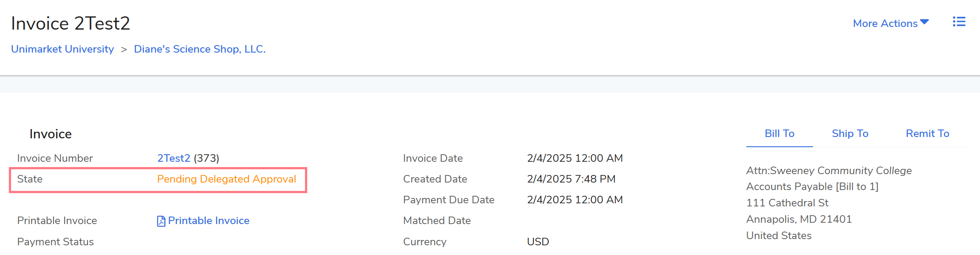Screen dimensions: 980x255
Task: Switch to the Ship To tab
Action: [850, 133]
